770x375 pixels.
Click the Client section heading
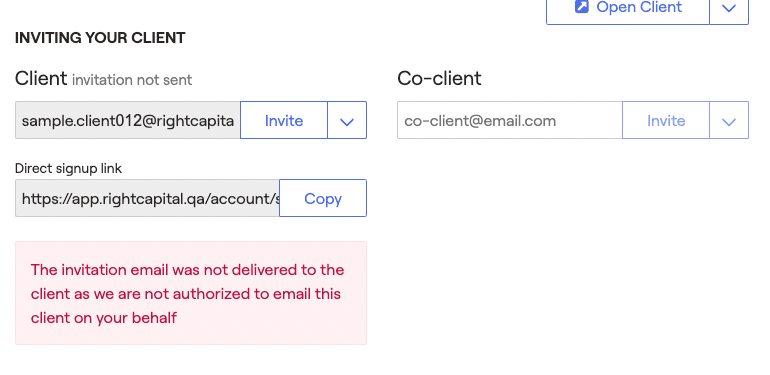[41, 79]
